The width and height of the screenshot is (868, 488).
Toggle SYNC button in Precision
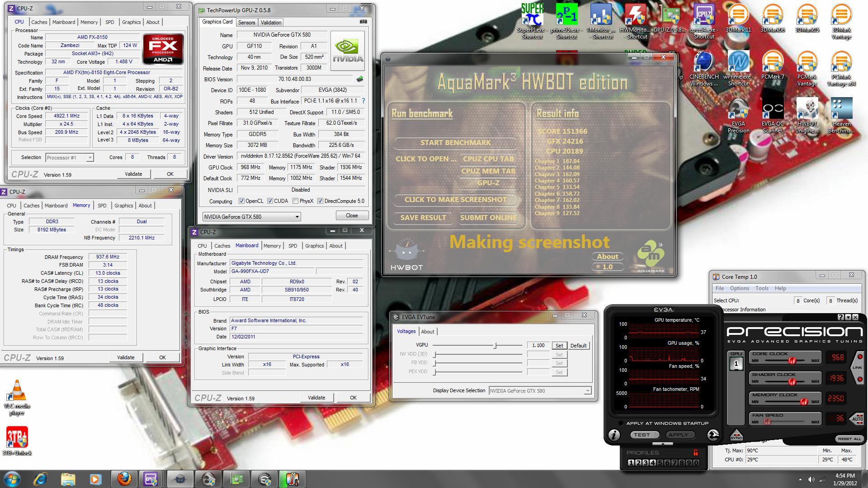[x=736, y=436]
